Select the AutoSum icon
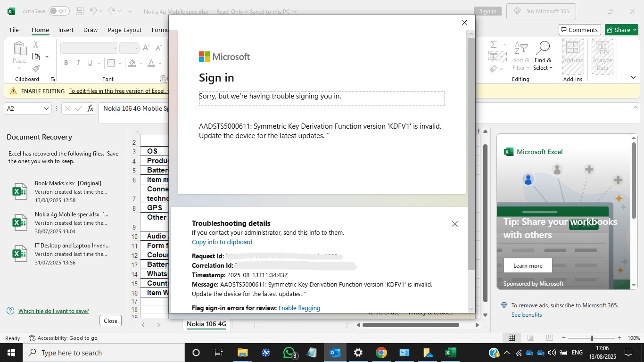This screenshot has width=644, height=362. [495, 45]
